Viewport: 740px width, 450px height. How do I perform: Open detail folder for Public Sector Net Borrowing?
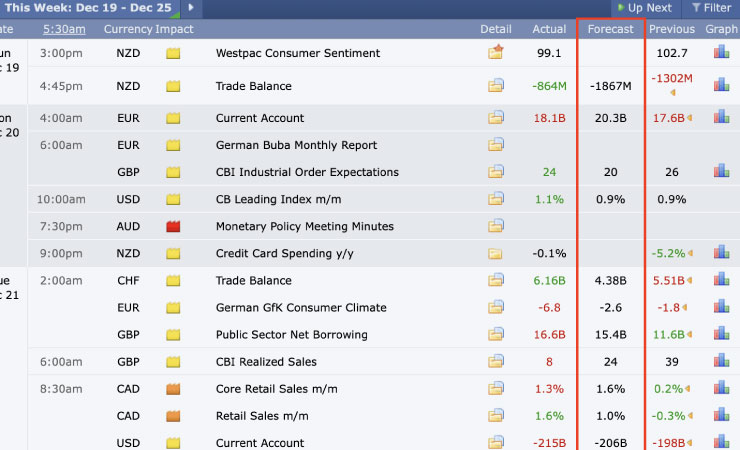[x=496, y=334]
